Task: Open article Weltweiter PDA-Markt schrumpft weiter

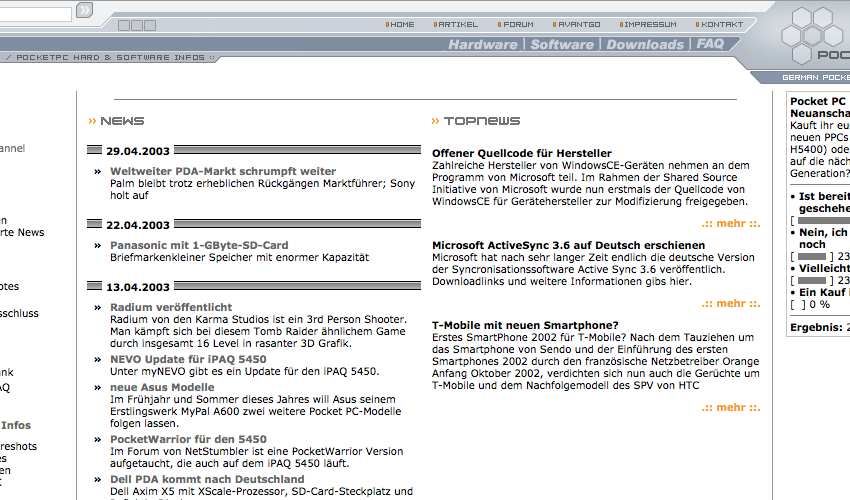Action: 223,171
